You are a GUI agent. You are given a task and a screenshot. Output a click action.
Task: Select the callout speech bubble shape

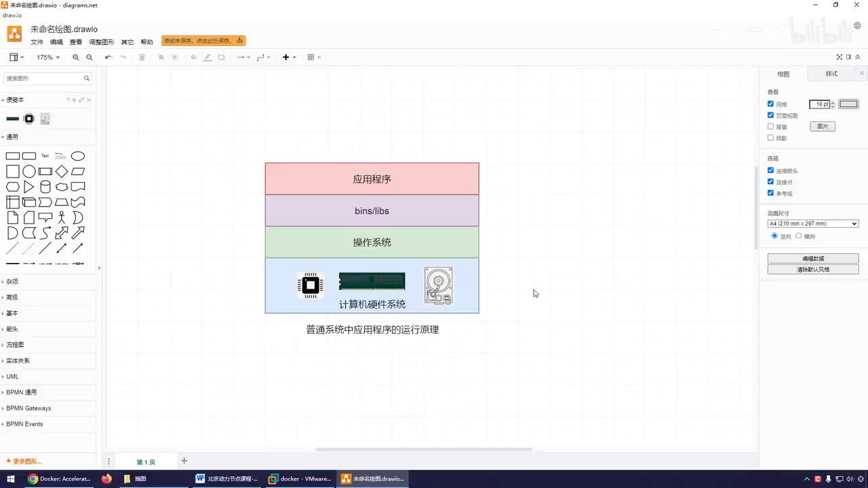click(x=45, y=218)
